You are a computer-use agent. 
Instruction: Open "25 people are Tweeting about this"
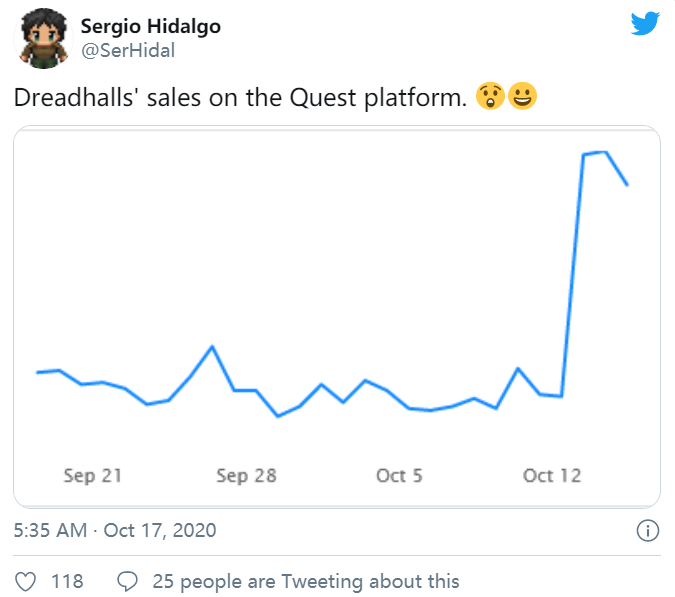pyautogui.click(x=305, y=581)
